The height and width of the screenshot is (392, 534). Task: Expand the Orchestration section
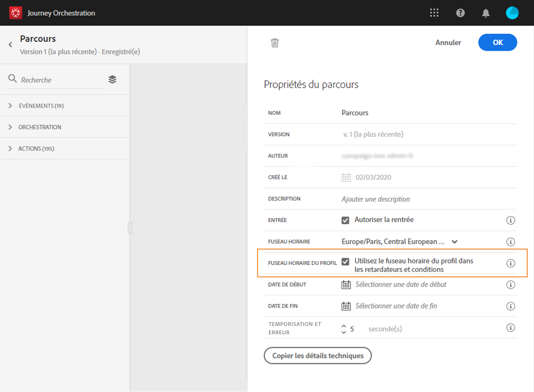10,127
